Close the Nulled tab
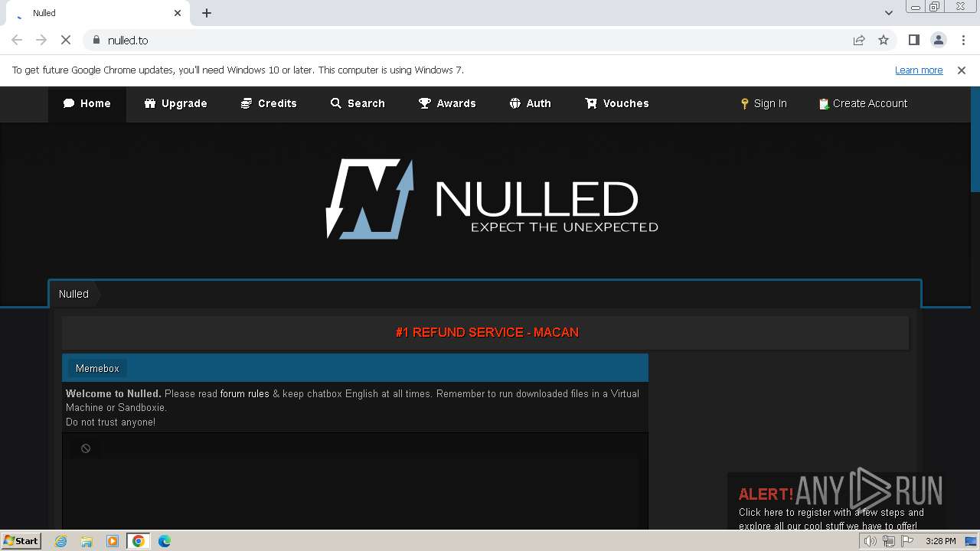This screenshot has height=551, width=980. 178,13
